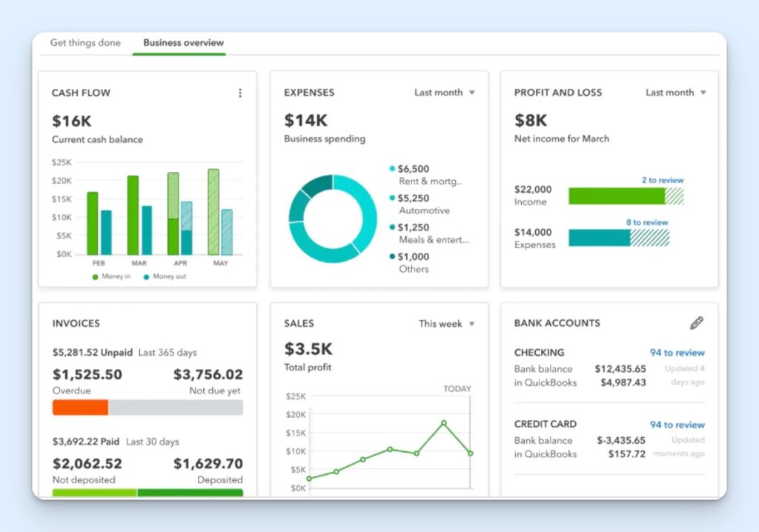Click the APR Money in bar
Image resolution: width=759 pixels, height=532 pixels.
[x=173, y=213]
